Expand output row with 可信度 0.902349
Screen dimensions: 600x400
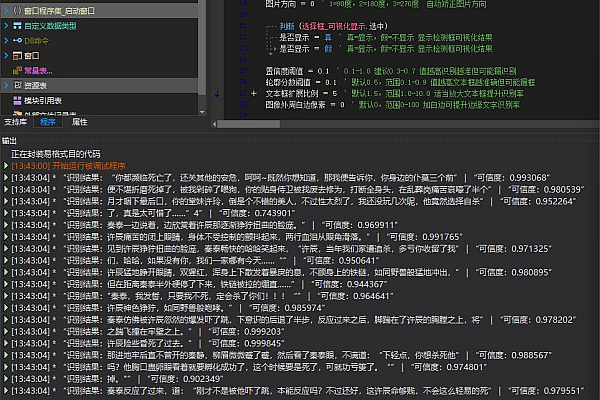tap(6, 379)
